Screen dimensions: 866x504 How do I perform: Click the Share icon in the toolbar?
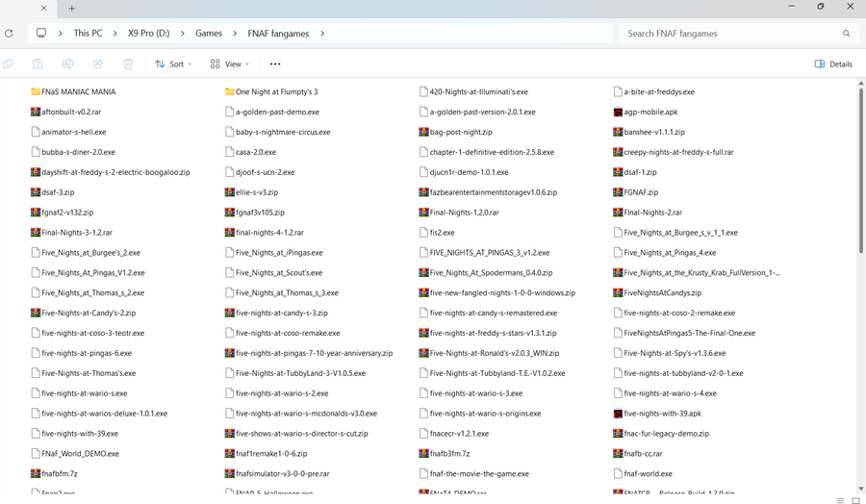coord(98,64)
